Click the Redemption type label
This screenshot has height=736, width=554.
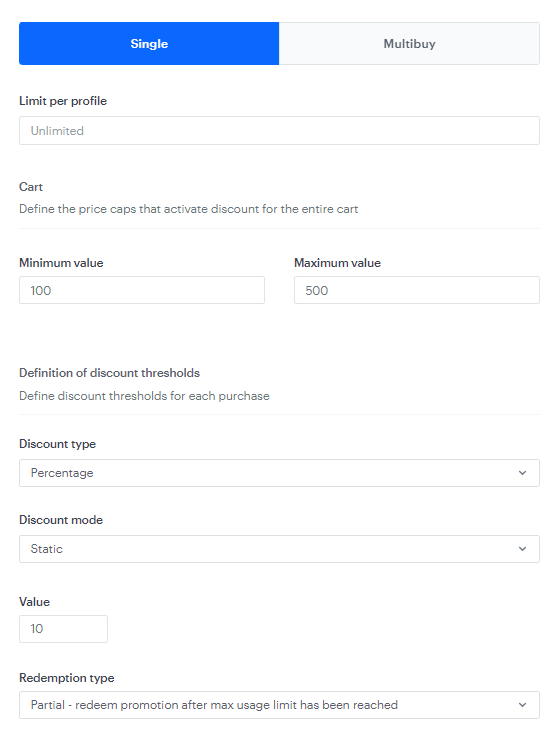pyautogui.click(x=67, y=678)
